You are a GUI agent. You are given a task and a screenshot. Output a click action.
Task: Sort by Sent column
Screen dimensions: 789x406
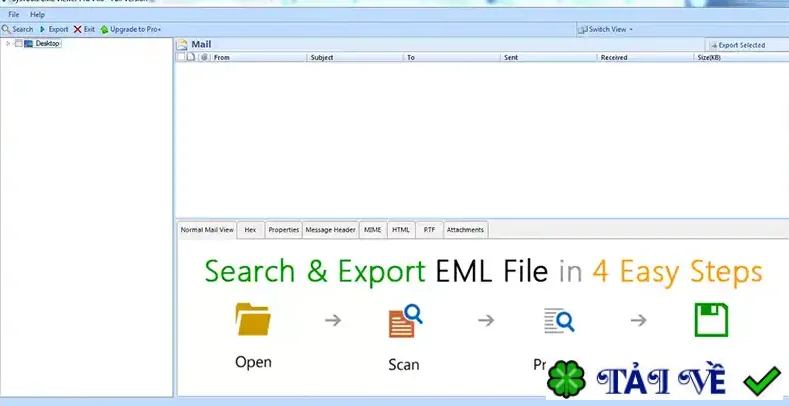point(548,57)
